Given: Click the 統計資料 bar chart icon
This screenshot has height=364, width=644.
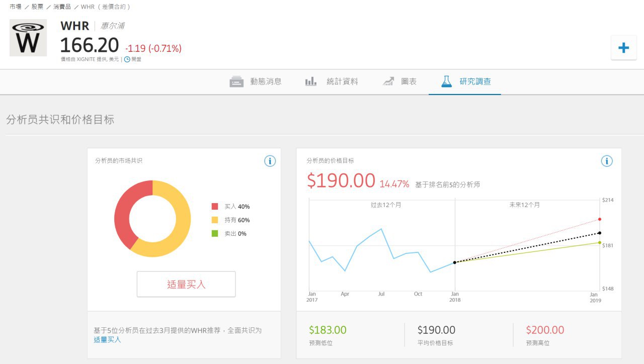Looking at the screenshot, I should (311, 81).
